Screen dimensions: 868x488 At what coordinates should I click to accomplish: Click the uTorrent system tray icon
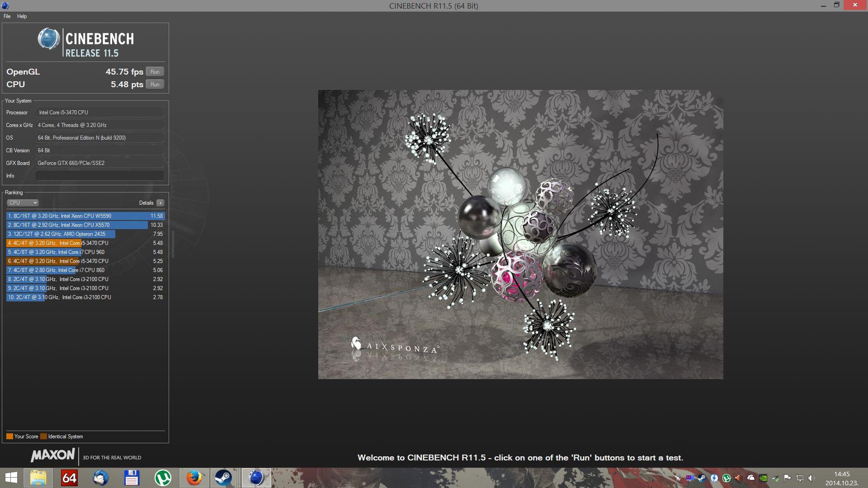tap(726, 478)
